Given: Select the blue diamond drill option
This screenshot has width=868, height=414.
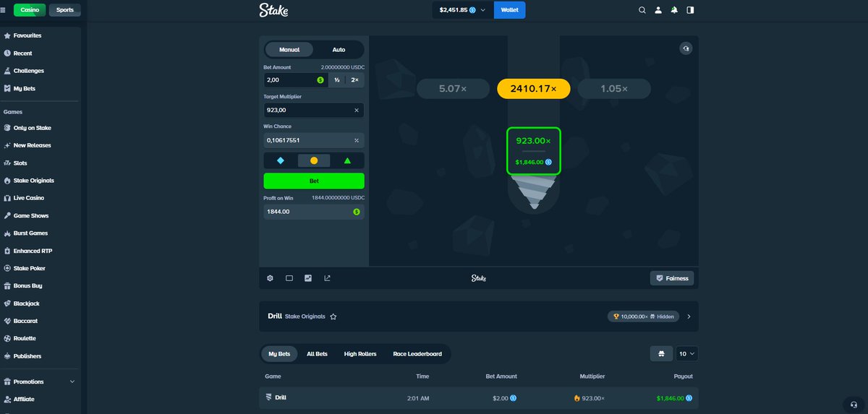Looking at the screenshot, I should click(281, 160).
